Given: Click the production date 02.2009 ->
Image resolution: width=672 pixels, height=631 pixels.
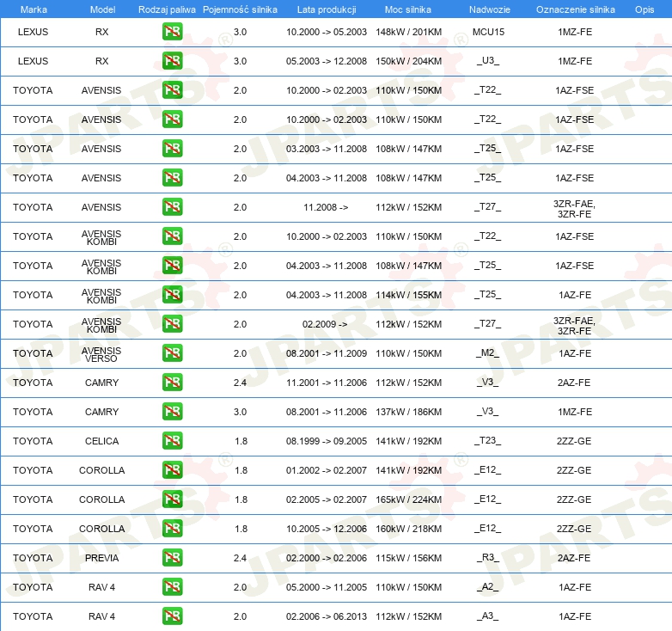Looking at the screenshot, I should 325,324.
